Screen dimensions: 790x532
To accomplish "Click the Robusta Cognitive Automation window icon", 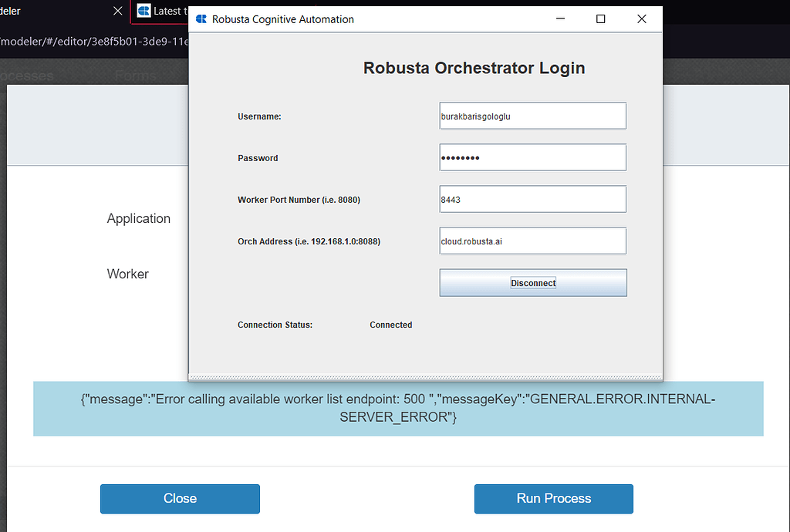I will (x=201, y=19).
